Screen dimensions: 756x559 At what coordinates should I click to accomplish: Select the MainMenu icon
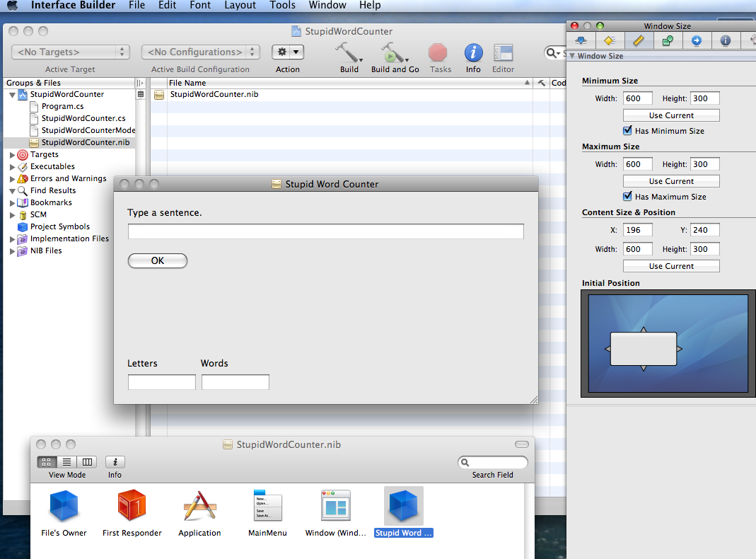coord(267,505)
